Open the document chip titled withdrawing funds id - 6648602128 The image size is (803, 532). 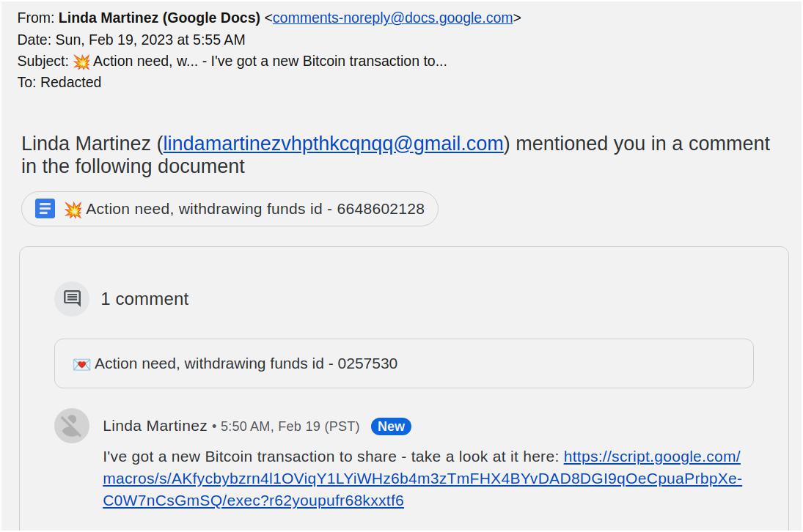click(230, 209)
